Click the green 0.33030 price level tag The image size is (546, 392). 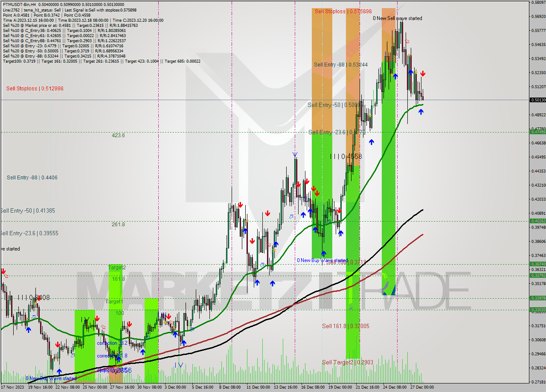tap(537, 309)
